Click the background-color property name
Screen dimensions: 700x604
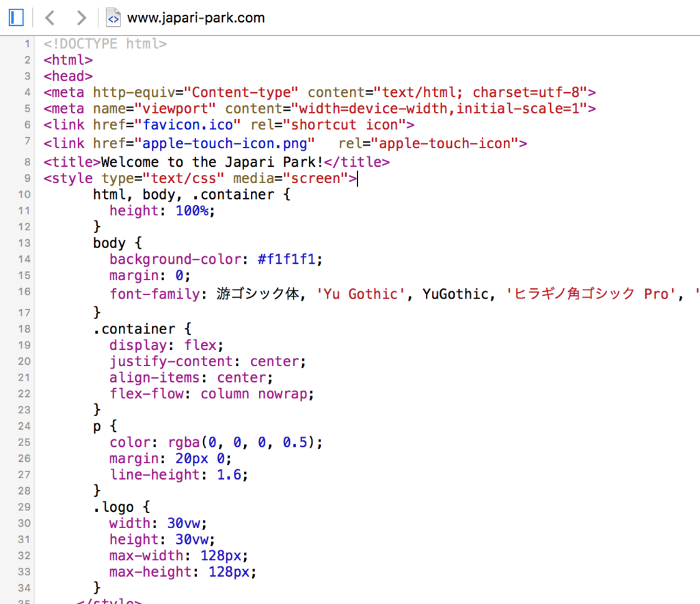pos(175,259)
